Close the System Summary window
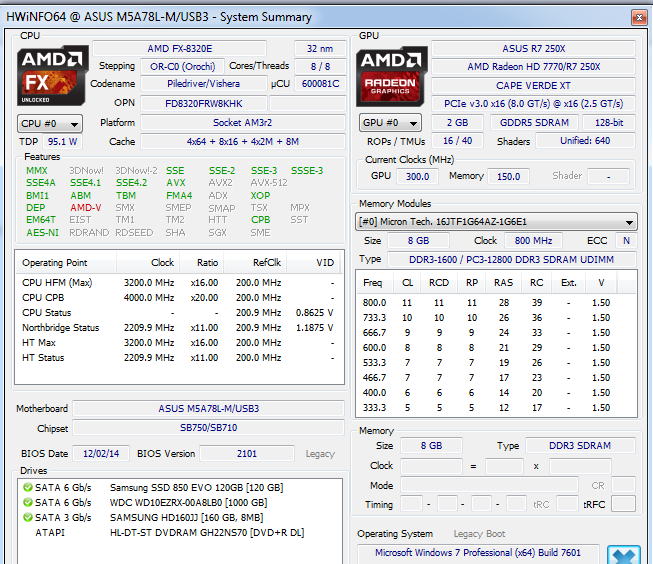The width and height of the screenshot is (653, 564). pos(639,17)
